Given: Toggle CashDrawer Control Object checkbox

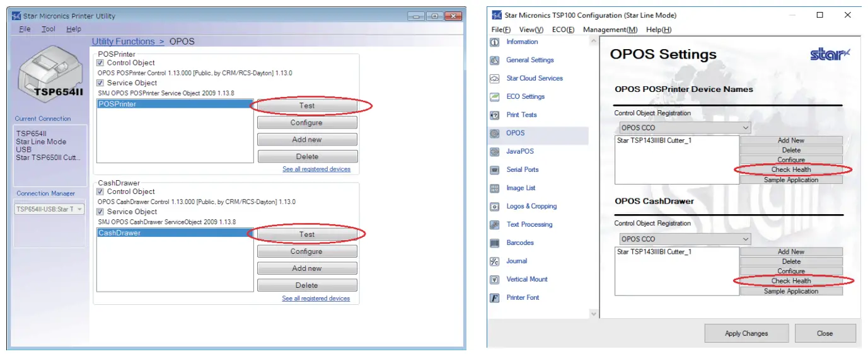Looking at the screenshot, I should (x=100, y=192).
